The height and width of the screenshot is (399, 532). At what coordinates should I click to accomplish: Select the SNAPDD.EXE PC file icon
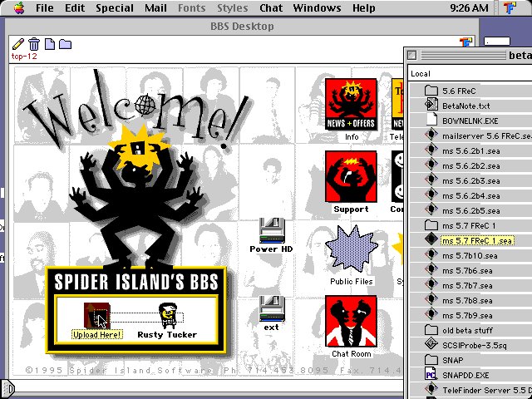(431, 375)
